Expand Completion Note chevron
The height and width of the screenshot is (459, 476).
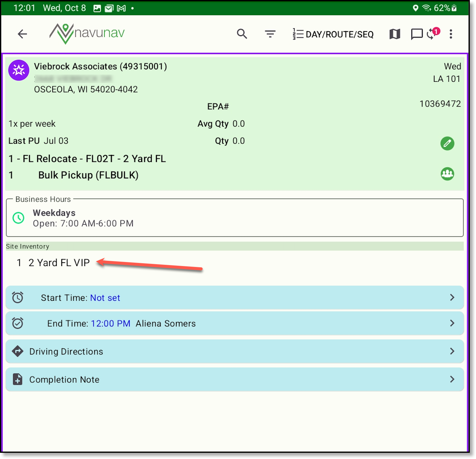452,379
